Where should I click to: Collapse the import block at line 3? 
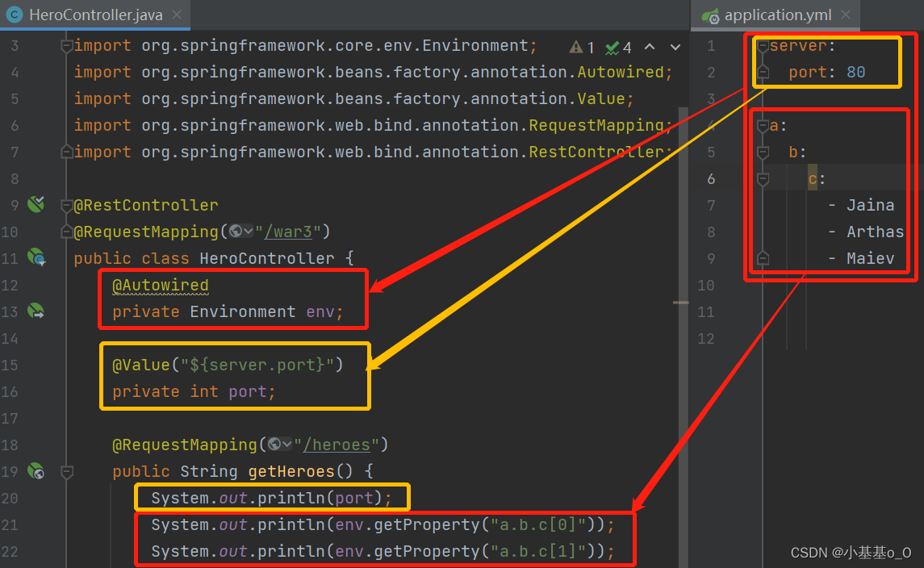[x=67, y=45]
